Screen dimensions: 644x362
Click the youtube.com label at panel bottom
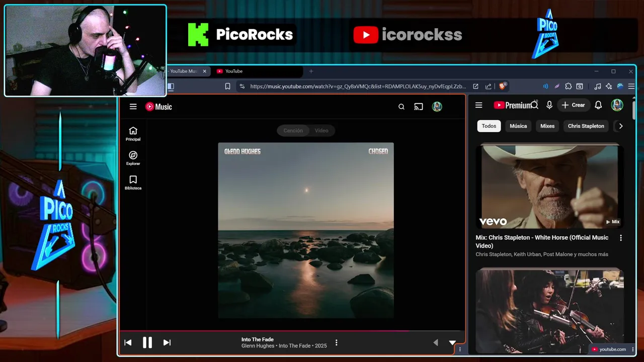[x=609, y=349]
